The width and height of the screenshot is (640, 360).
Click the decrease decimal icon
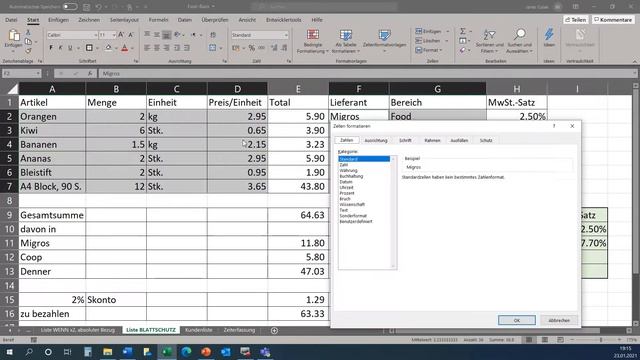click(284, 48)
